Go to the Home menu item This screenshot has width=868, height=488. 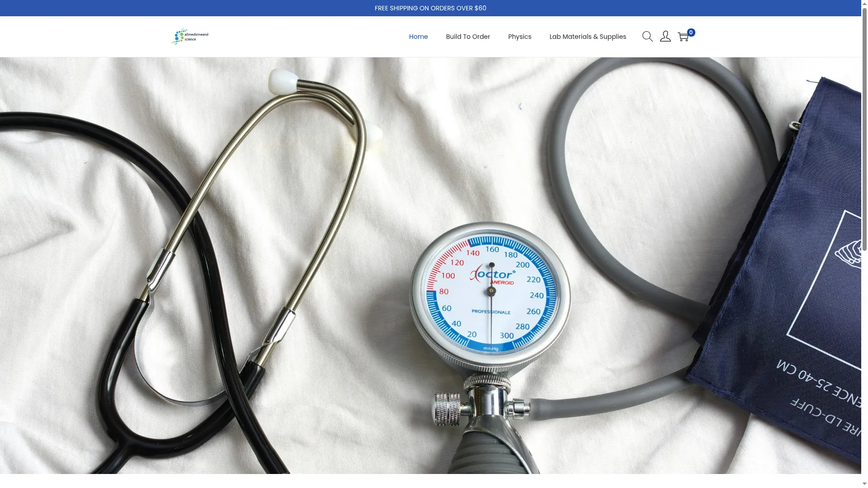point(418,37)
